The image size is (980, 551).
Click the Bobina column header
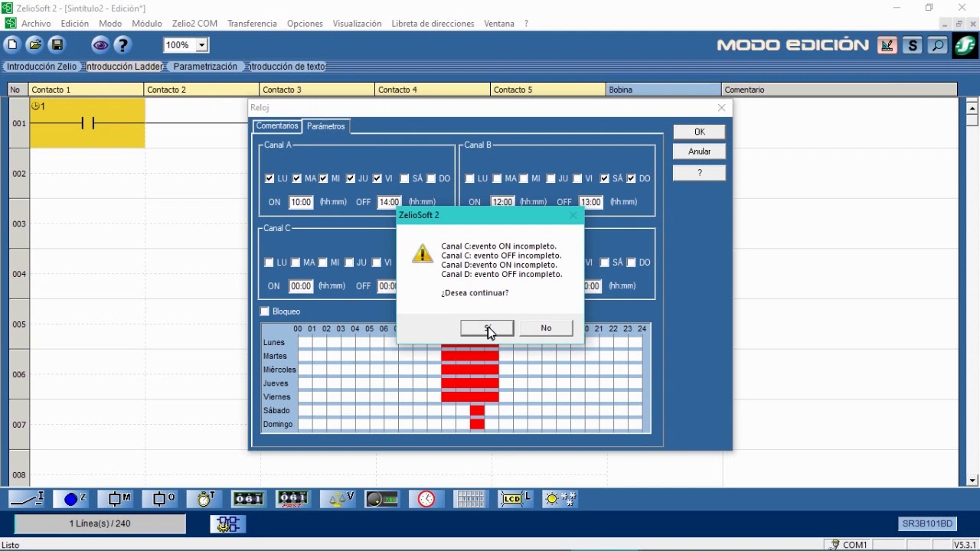click(x=663, y=90)
